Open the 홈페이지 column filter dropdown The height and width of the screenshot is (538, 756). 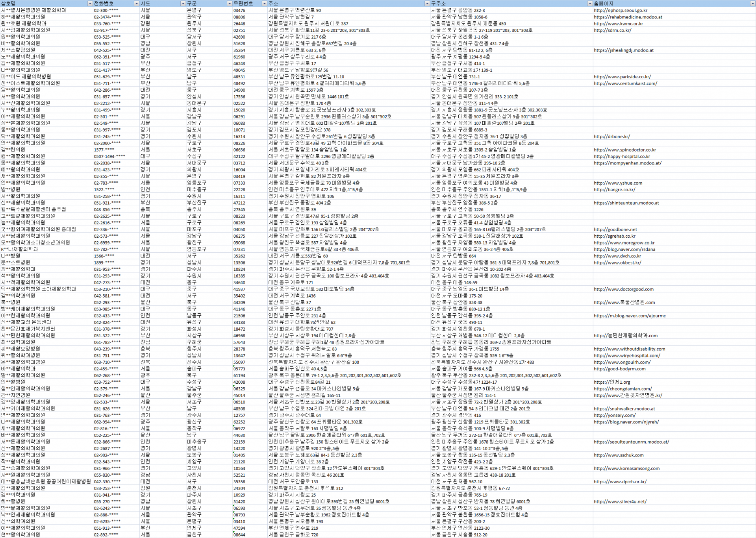(x=752, y=4)
